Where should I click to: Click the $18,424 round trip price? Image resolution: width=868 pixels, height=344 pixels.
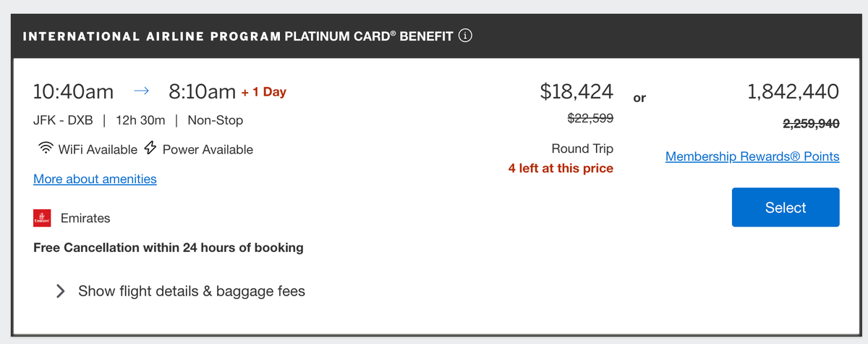pyautogui.click(x=576, y=92)
